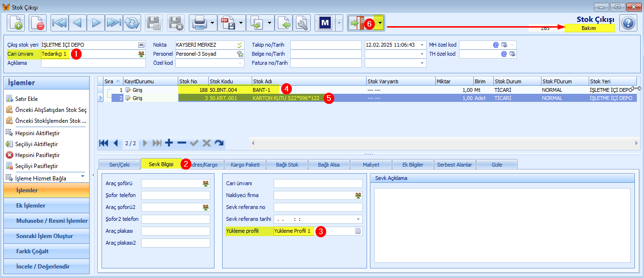Screen dimensions: 644x278
Task: Print the document with the printer icon
Action: (198, 23)
